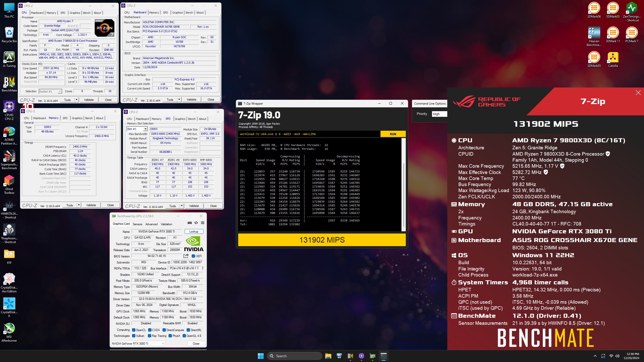Open GPU-Z hamburger menu icon
Viewport: 644px width, 362px height.
coord(203,223)
